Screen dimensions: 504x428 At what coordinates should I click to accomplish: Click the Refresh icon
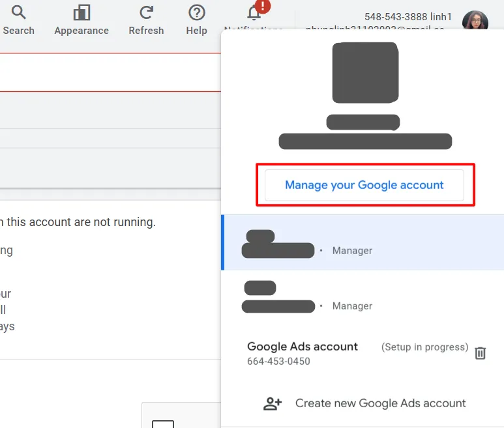click(146, 13)
